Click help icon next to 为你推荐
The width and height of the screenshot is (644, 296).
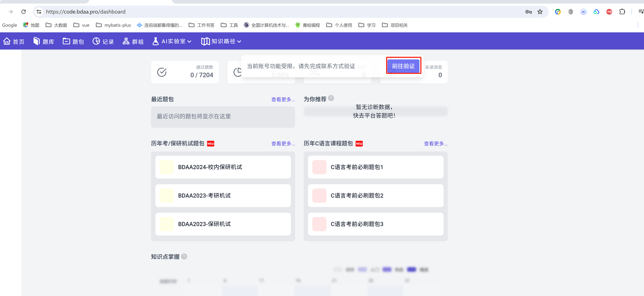pyautogui.click(x=331, y=98)
